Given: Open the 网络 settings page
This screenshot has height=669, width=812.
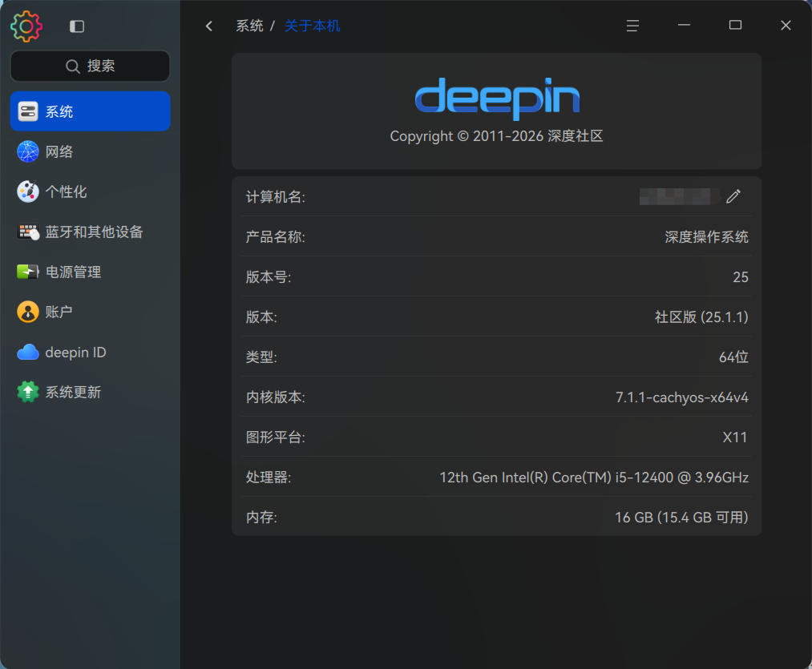Looking at the screenshot, I should click(90, 151).
